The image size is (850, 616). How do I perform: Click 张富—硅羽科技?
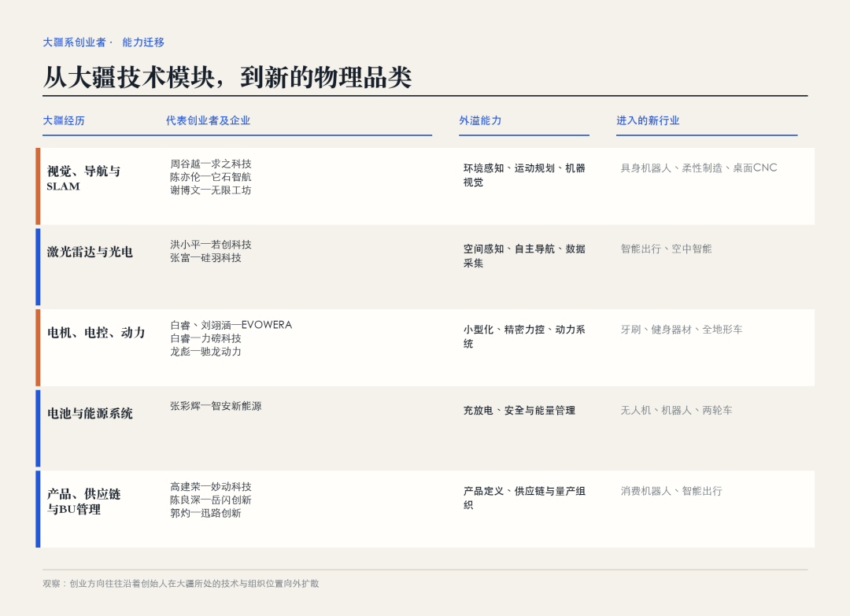pos(205,258)
